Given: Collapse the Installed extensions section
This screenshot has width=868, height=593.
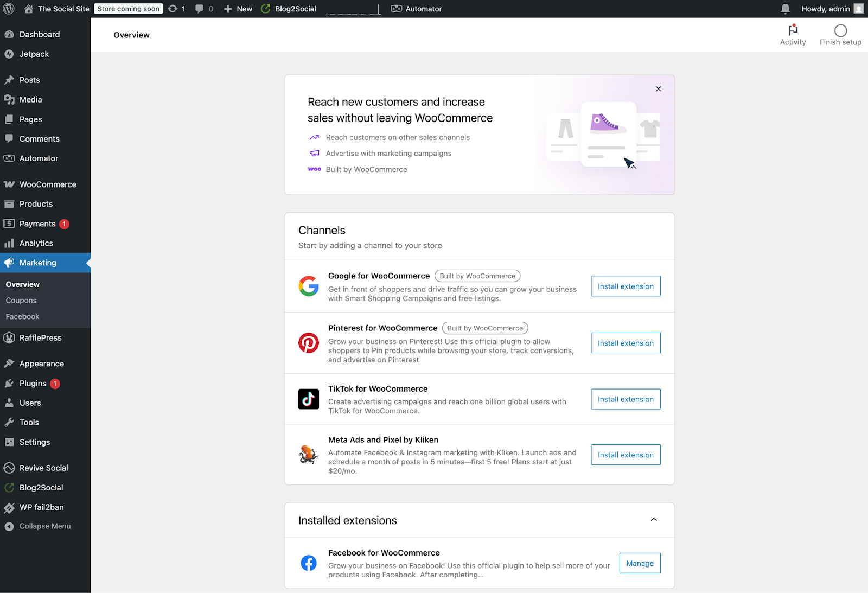Looking at the screenshot, I should (x=653, y=519).
